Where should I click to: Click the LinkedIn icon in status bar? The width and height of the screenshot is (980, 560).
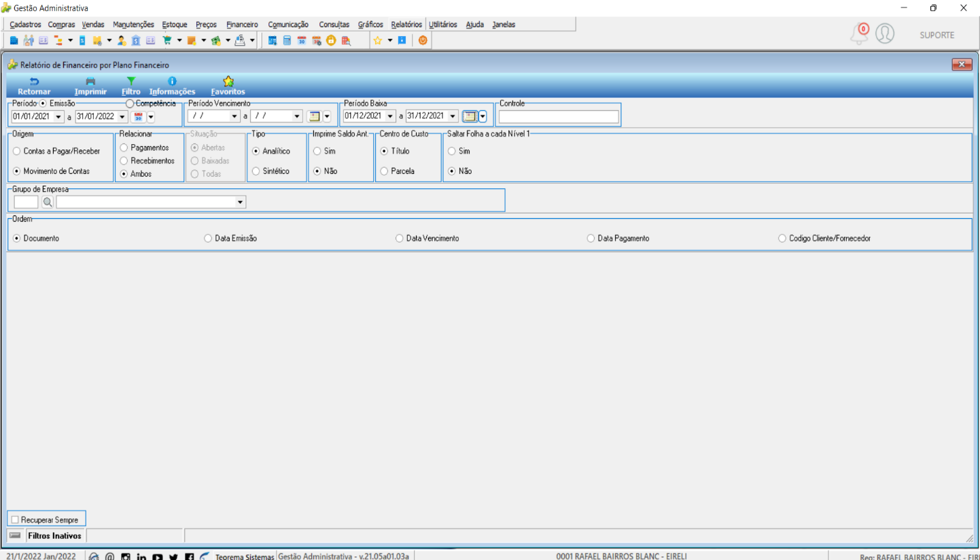(141, 557)
